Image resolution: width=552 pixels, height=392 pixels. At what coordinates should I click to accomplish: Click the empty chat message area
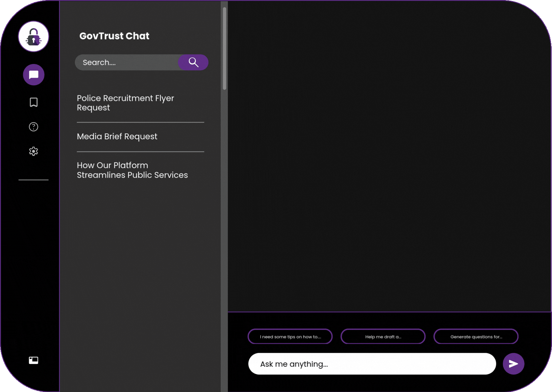pyautogui.click(x=389, y=156)
